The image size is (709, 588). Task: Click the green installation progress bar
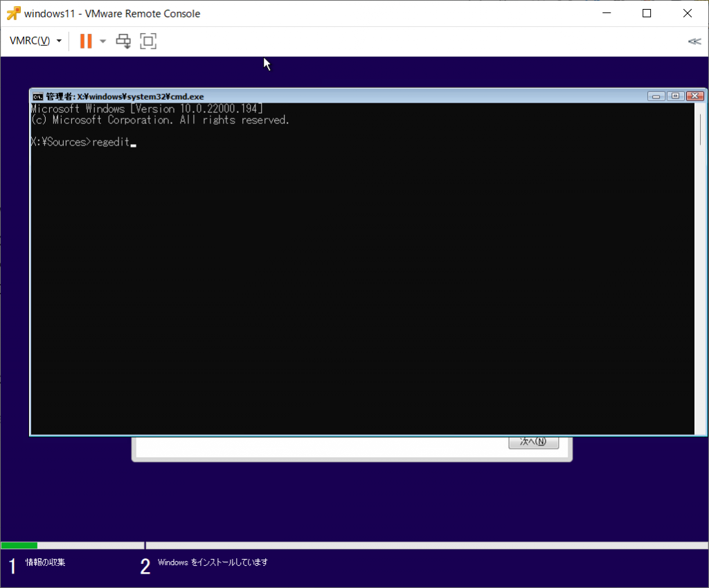(x=19, y=546)
